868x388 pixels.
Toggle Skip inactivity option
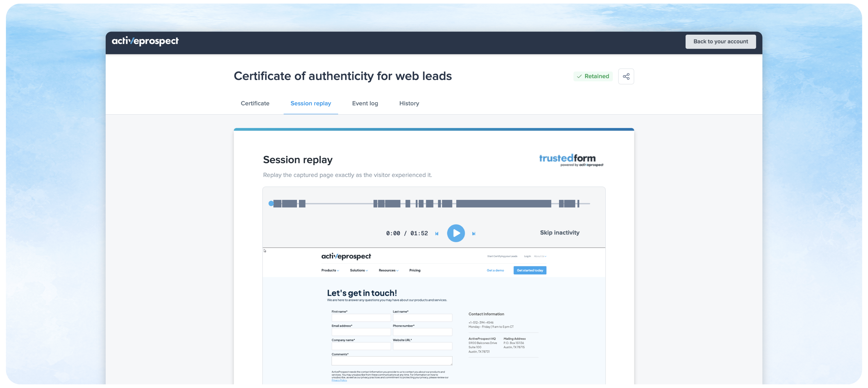(x=559, y=233)
